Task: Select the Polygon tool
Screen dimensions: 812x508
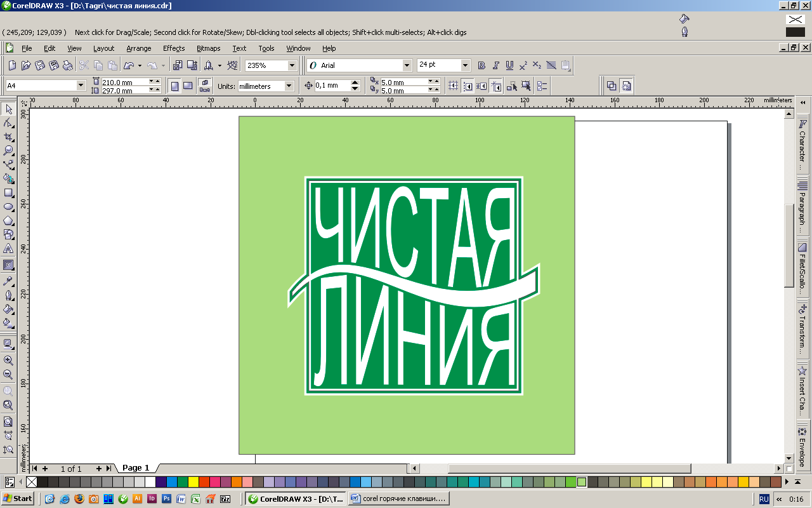Action: pos(9,220)
